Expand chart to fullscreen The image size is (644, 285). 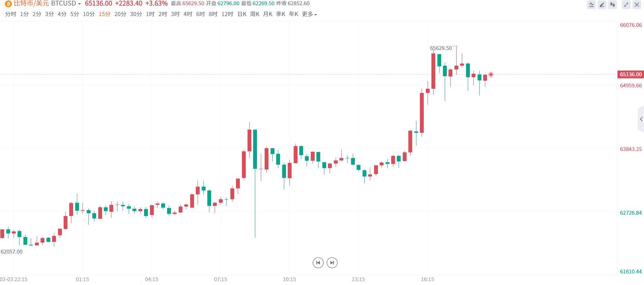pos(626,5)
